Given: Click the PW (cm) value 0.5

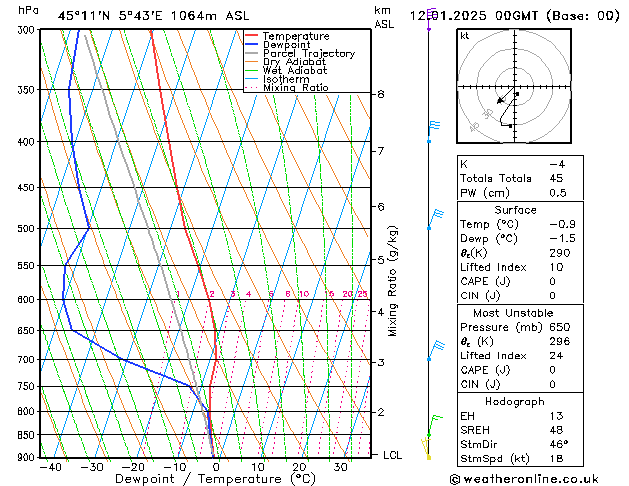Looking at the screenshot, I should [558, 193].
